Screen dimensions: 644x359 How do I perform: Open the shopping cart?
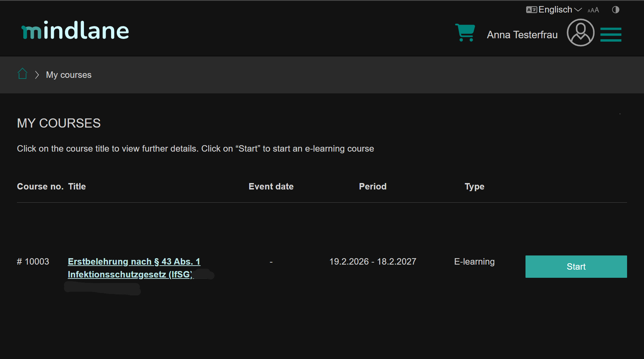465,32
